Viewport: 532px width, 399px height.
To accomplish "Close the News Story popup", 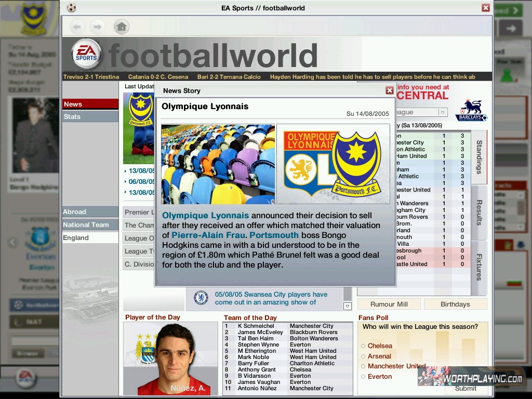I will 390,90.
